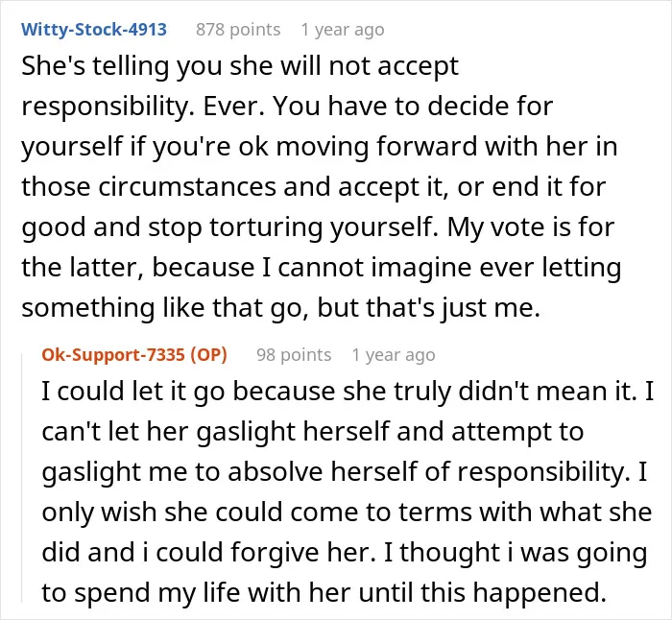
Task: Open the OP reply's 1 year ago timestamp
Action: click(394, 355)
